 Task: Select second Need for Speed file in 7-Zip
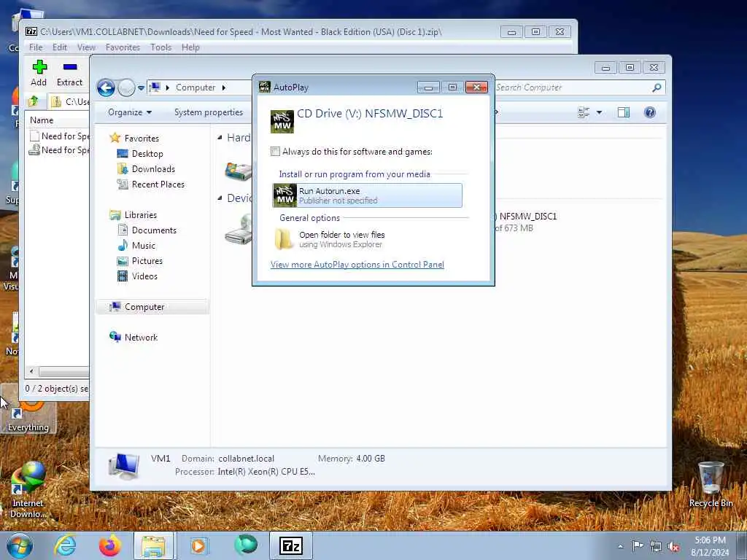pyautogui.click(x=60, y=150)
